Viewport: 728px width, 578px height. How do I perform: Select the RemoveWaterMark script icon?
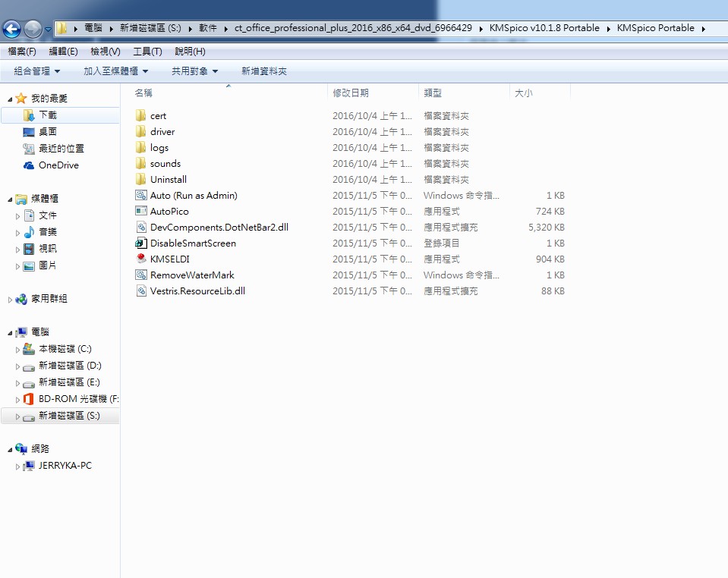click(141, 275)
